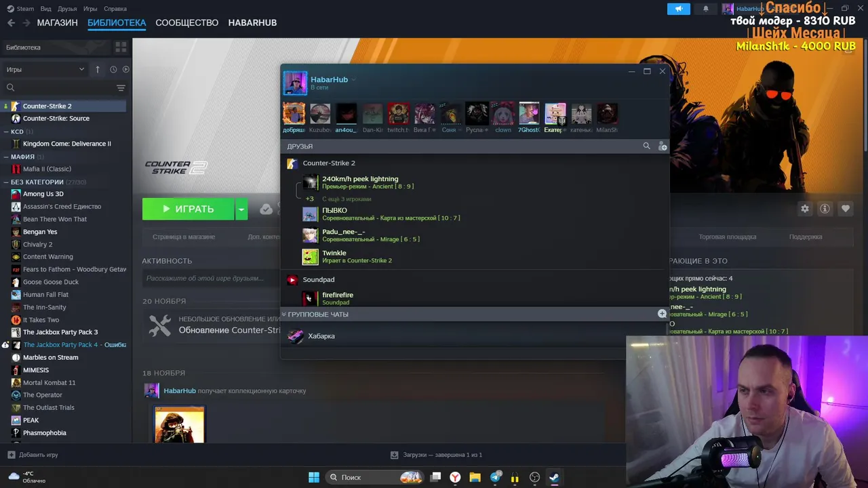Collapse the KCD collection
This screenshot has height=488, width=868.
point(6,131)
